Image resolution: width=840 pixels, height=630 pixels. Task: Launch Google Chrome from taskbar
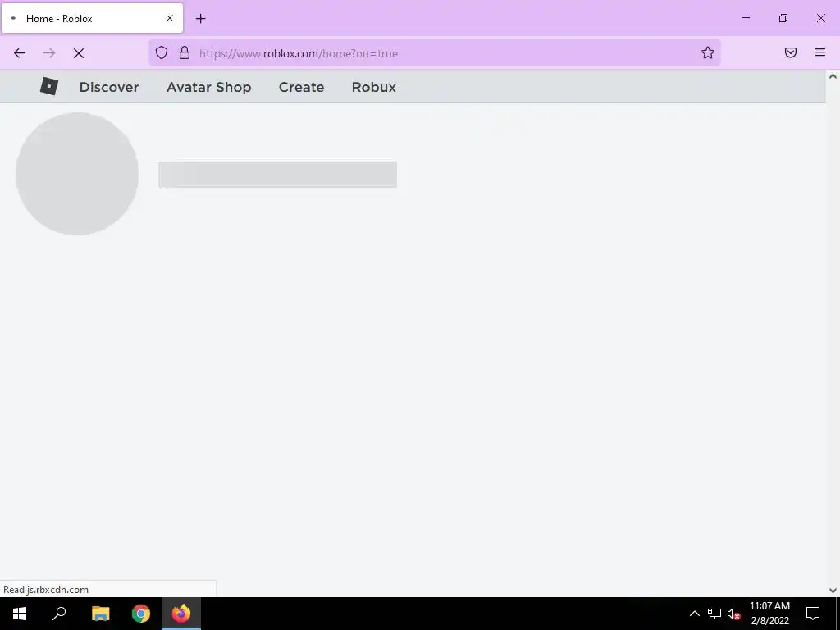(141, 614)
